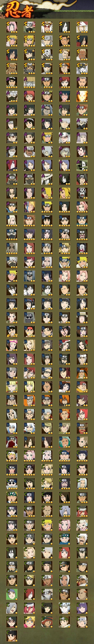The width and height of the screenshot is (94, 644).
Task: Select the C-rank portrait with green background
Action: tap(12, 594)
